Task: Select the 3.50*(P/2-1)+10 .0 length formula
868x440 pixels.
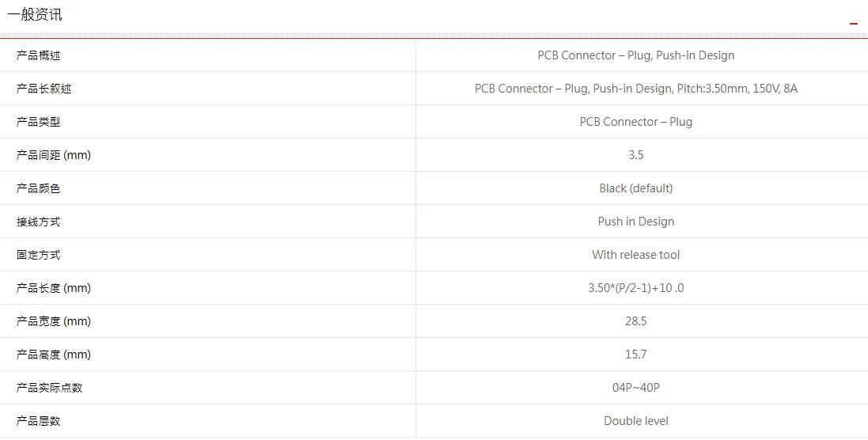Action: point(636,288)
